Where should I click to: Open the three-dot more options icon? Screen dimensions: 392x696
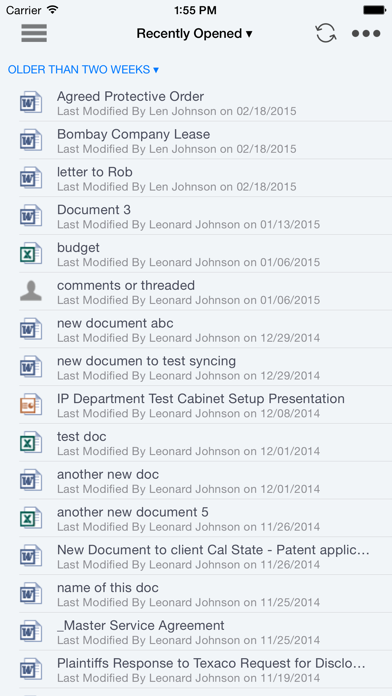366,33
